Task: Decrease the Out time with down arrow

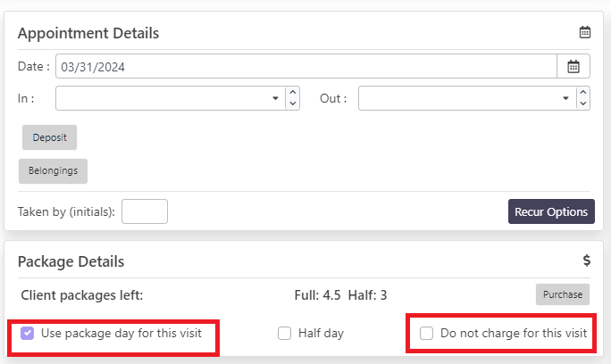Action: [x=583, y=103]
